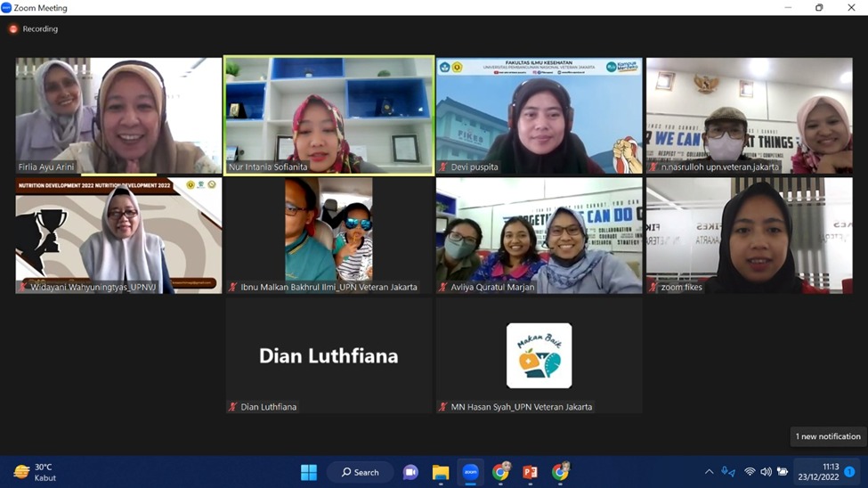
Task: Switch to PowerPoint in the taskbar
Action: pyautogui.click(x=531, y=472)
